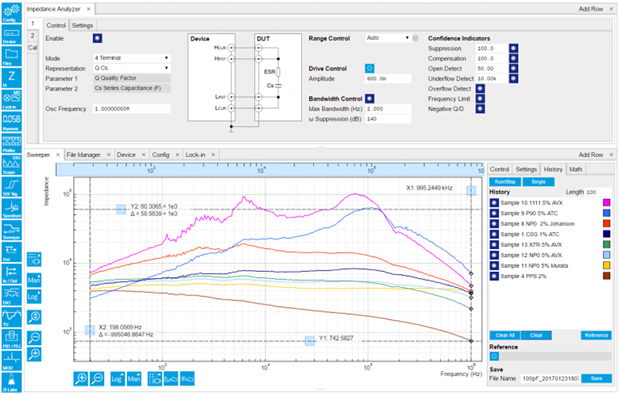Open the Aux sidebar icon
This screenshot has height=395, width=620.
pos(12,252)
